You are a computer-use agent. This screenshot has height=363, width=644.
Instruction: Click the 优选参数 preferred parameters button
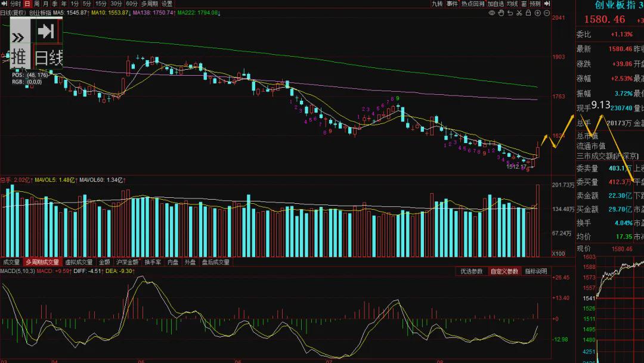[472, 271]
